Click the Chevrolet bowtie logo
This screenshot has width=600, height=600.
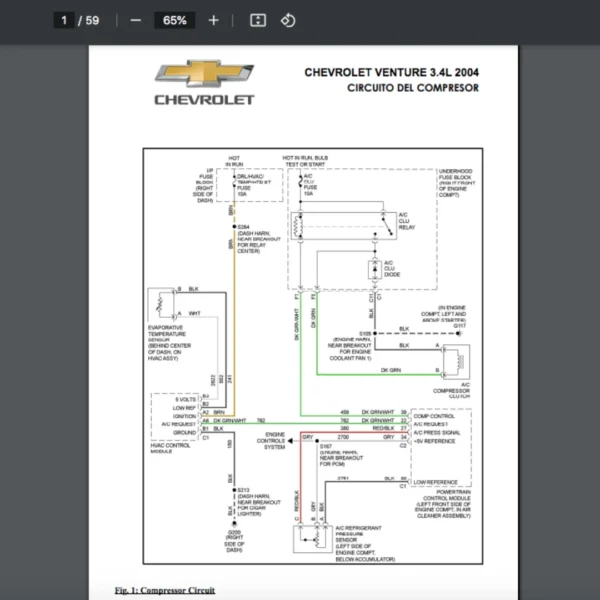tap(204, 74)
